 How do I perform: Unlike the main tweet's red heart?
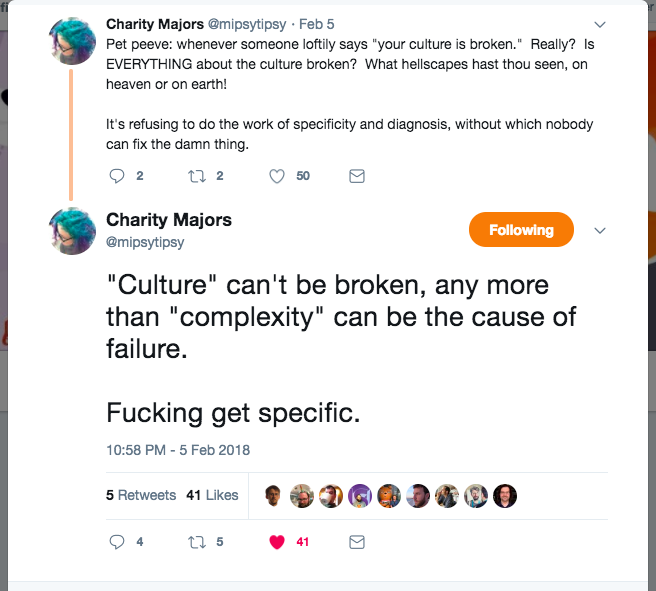tap(278, 542)
